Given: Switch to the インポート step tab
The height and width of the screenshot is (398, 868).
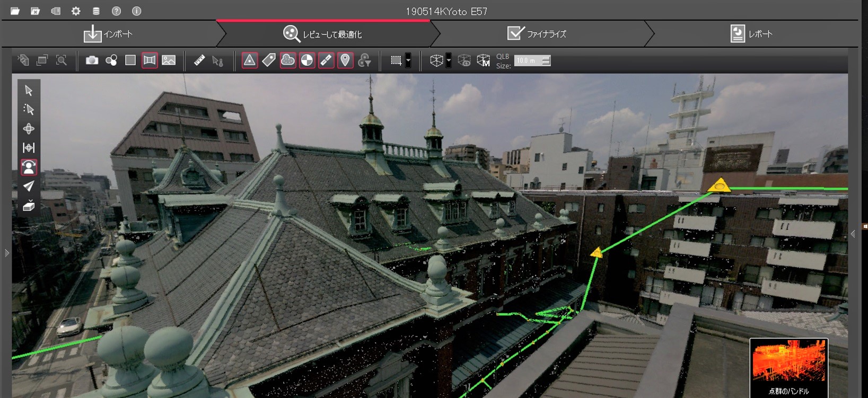Looking at the screenshot, I should coord(109,34).
